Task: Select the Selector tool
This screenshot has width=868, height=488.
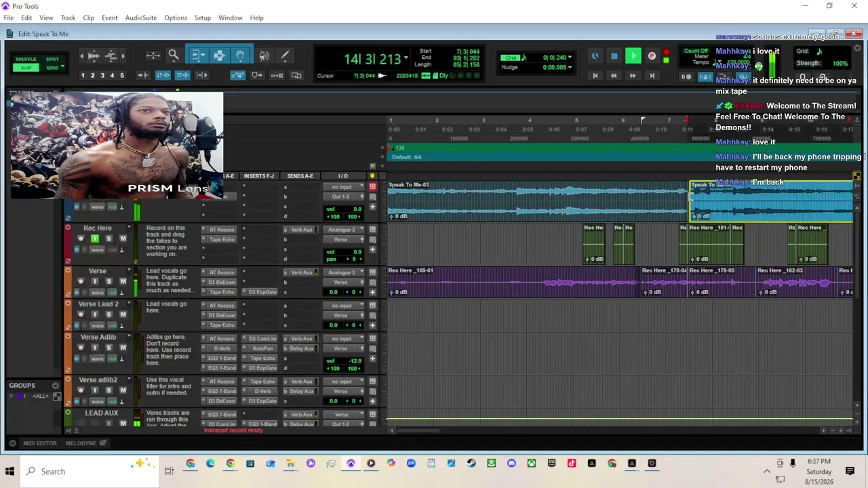Action: (x=219, y=56)
